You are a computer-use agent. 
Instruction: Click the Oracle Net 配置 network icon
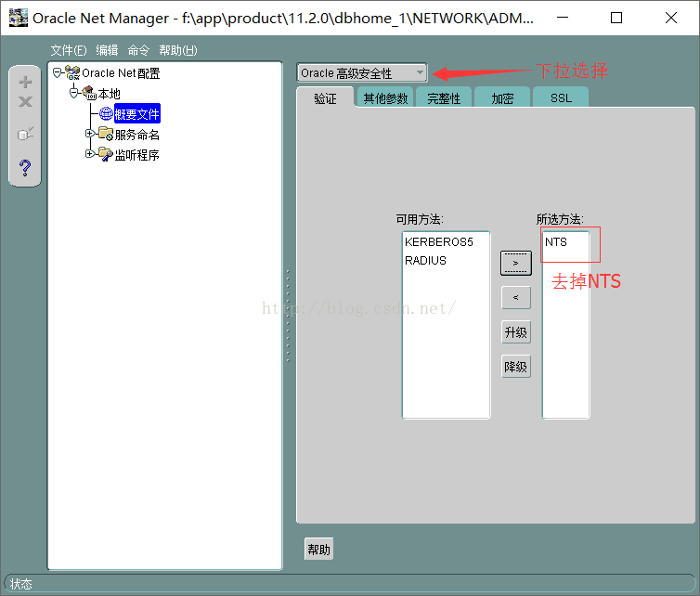(x=72, y=72)
